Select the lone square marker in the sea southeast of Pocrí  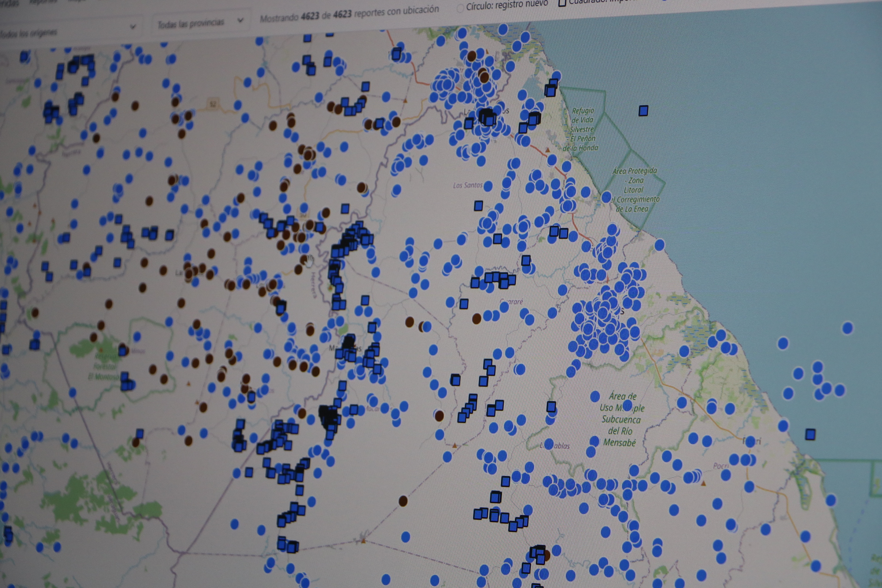pyautogui.click(x=810, y=434)
